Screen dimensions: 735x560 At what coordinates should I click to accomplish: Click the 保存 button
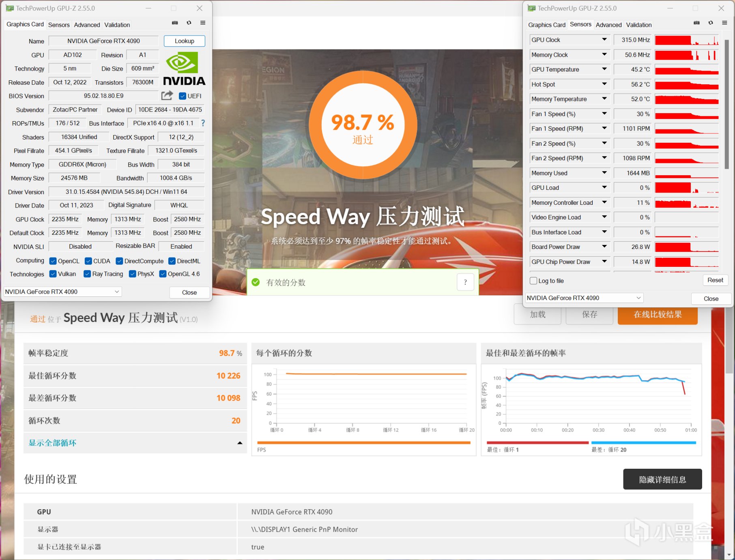589,315
